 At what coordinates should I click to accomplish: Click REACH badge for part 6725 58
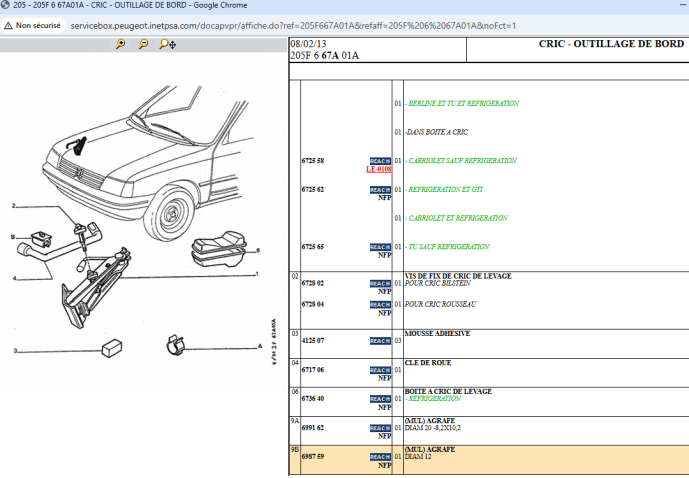380,161
